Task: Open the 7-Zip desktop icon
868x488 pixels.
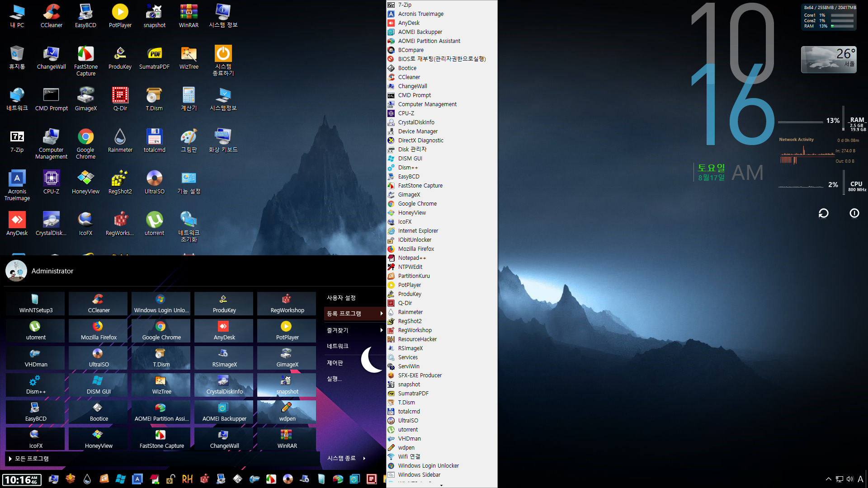Action: [17, 141]
